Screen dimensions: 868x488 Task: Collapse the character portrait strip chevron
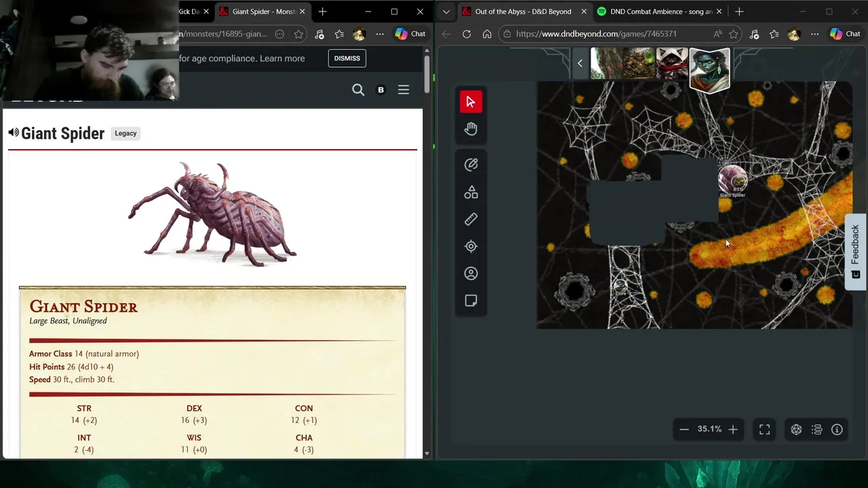point(580,63)
